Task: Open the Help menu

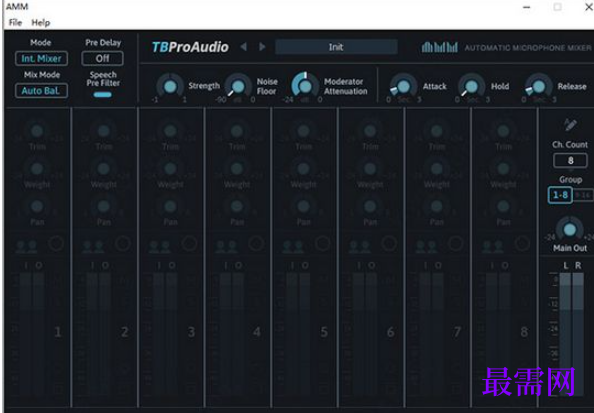Action: [41, 23]
